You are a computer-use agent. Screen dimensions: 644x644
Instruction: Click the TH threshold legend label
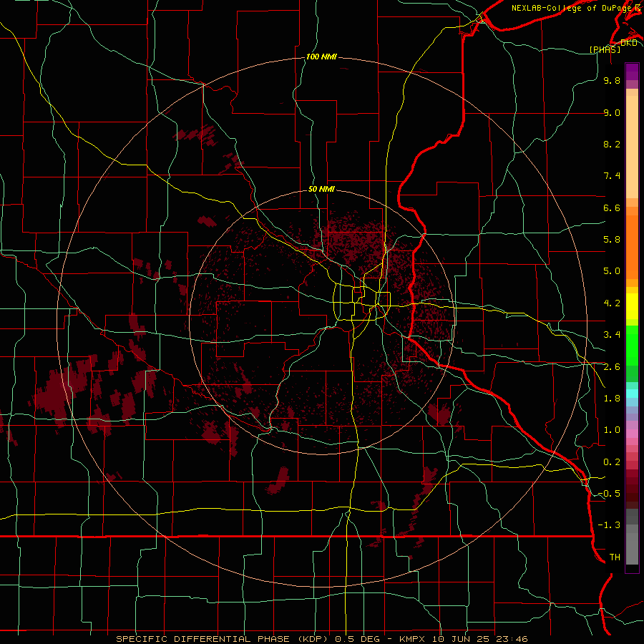pos(615,557)
